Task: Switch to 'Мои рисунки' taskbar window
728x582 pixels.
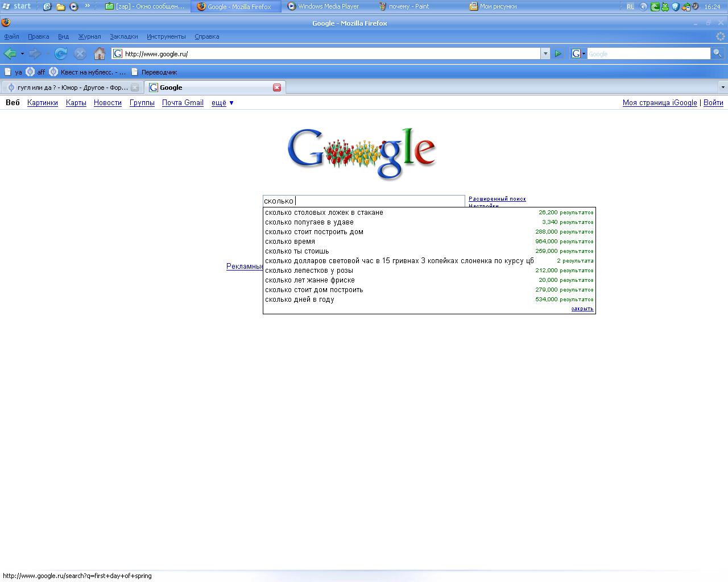Action: click(x=493, y=6)
